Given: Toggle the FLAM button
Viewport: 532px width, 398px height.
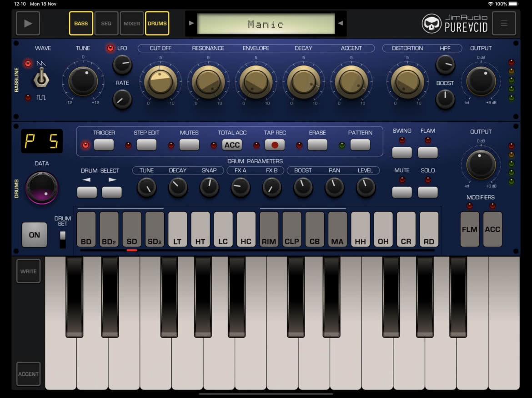Looking at the screenshot, I should (x=428, y=153).
